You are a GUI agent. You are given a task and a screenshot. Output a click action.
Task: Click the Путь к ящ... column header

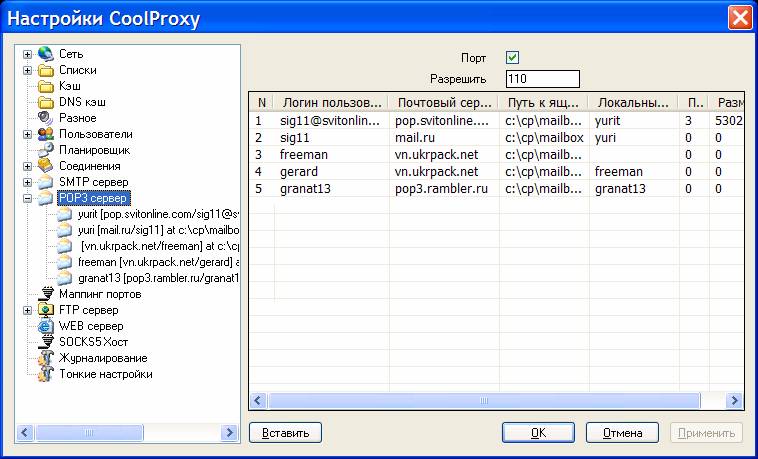tap(544, 103)
